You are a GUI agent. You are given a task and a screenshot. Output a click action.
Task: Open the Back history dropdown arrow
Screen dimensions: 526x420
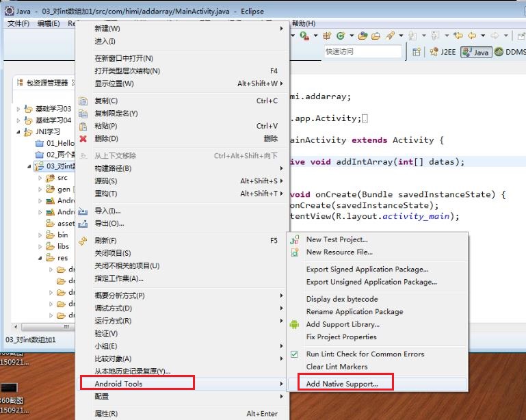pos(483,36)
